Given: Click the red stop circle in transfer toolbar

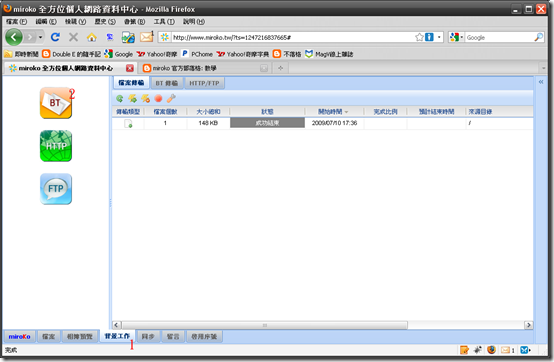Looking at the screenshot, I should (158, 99).
